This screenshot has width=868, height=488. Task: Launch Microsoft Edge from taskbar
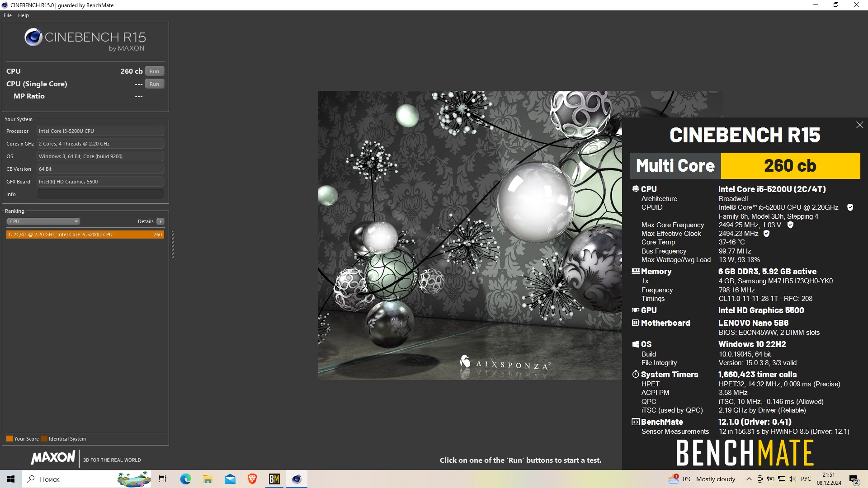tap(185, 479)
